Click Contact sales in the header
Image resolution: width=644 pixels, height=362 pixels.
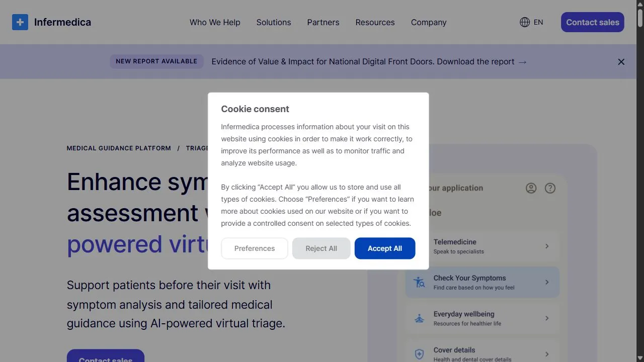[593, 22]
